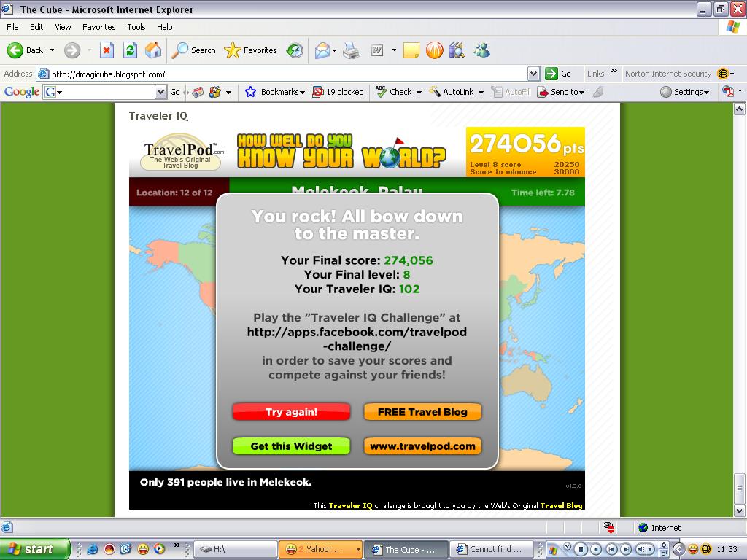
Task: Click the Edit with Word icon
Action: click(x=377, y=50)
